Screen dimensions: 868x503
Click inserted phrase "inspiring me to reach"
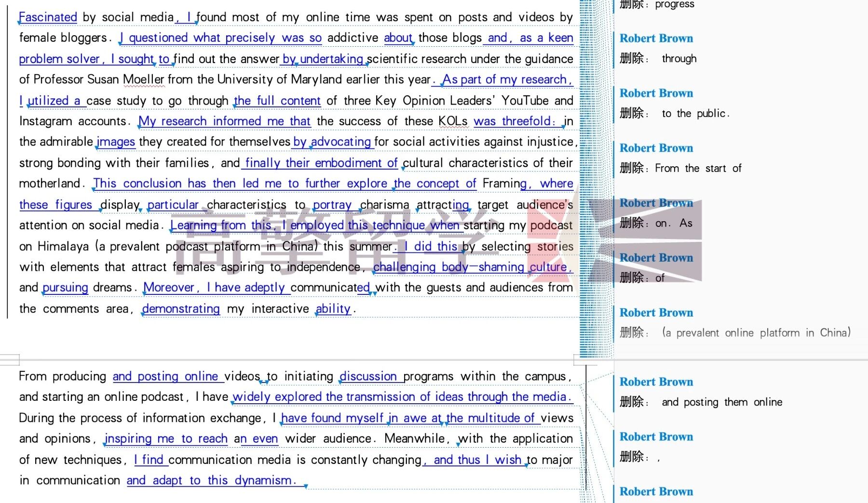tap(166, 439)
